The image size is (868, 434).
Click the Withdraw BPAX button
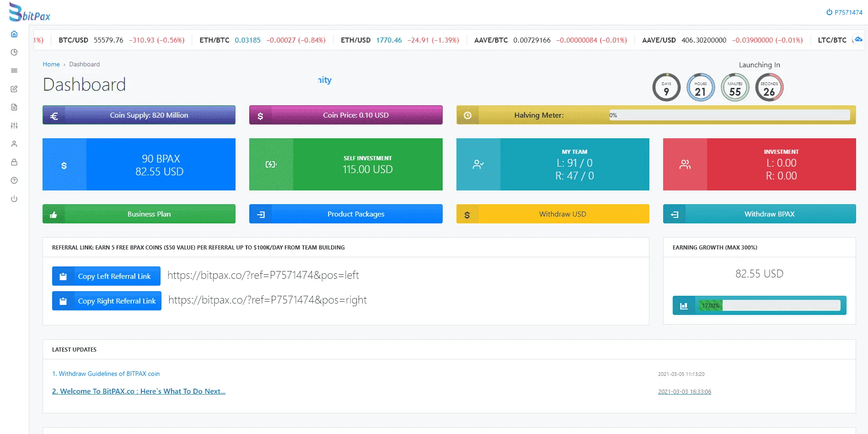point(760,214)
